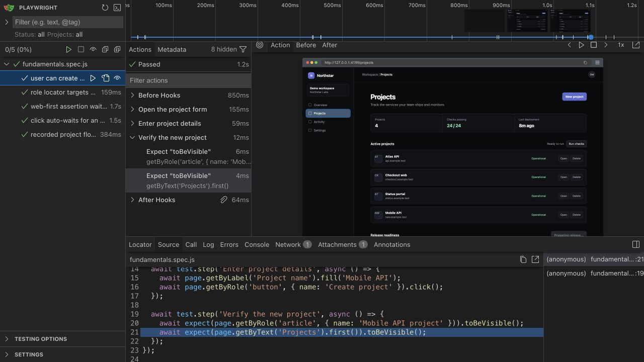
Task: Collapse fundamentals.spec.js tree node
Action: pyautogui.click(x=7, y=64)
